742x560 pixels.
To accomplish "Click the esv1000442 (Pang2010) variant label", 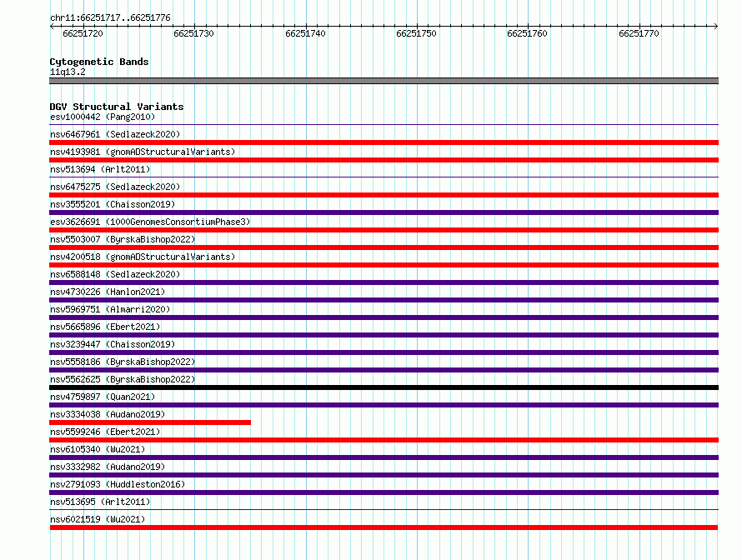I will (103, 117).
